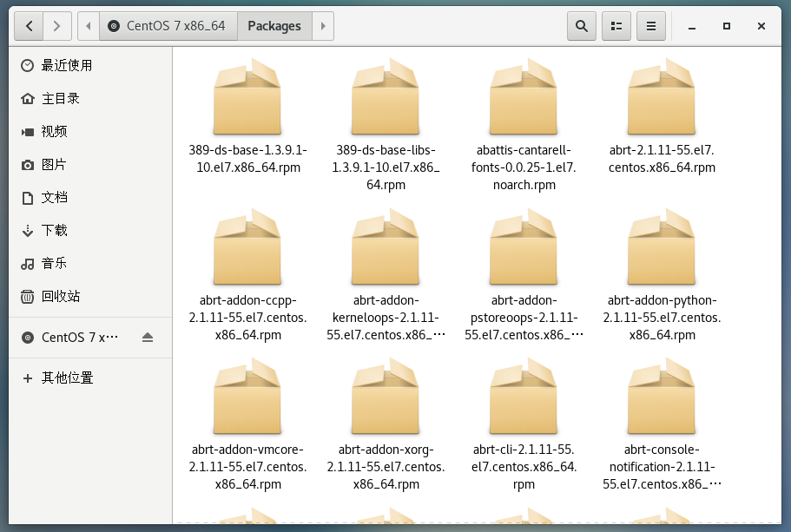Select abrt-addon-pstoreoops package icon
The image size is (791, 532).
coord(524,246)
